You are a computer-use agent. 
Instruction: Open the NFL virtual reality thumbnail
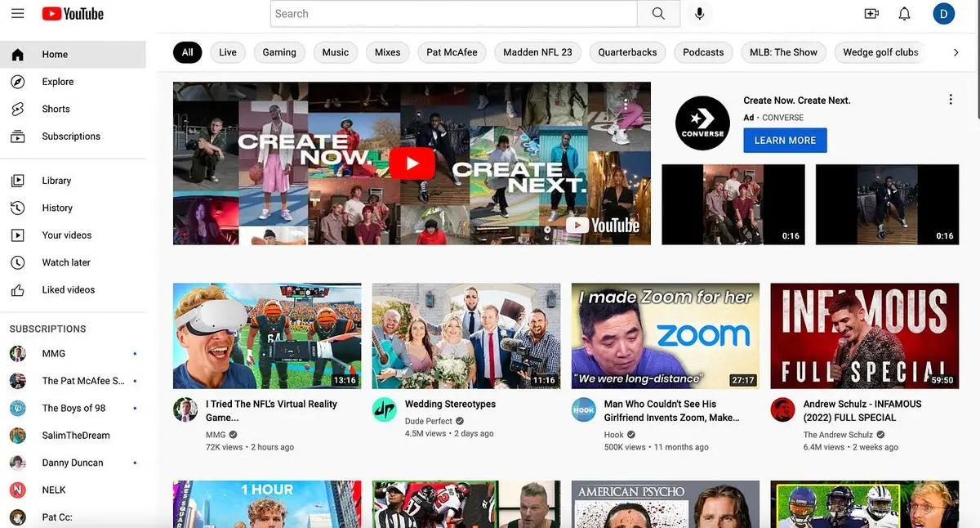tap(267, 336)
